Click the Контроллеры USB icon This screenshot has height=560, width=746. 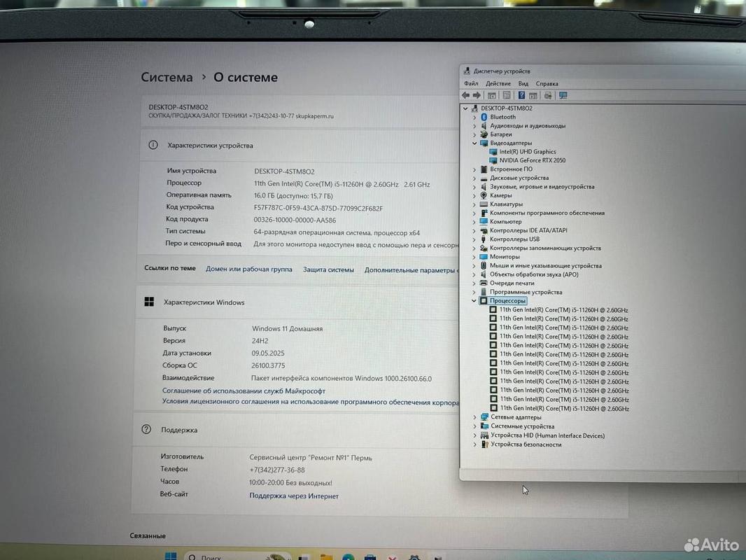click(484, 239)
